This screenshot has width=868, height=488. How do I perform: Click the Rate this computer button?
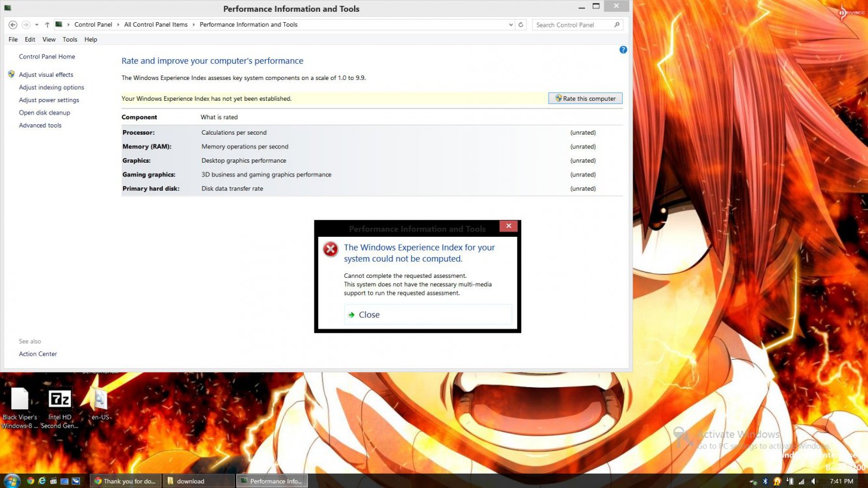[x=585, y=98]
